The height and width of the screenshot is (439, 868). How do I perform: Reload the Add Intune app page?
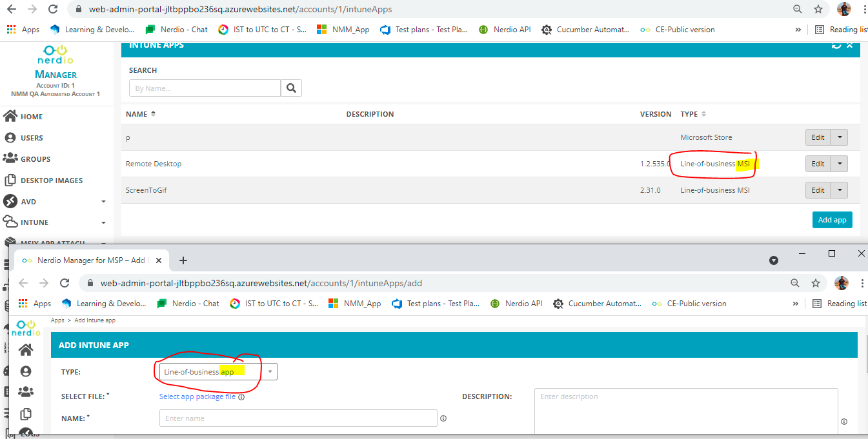pos(65,283)
